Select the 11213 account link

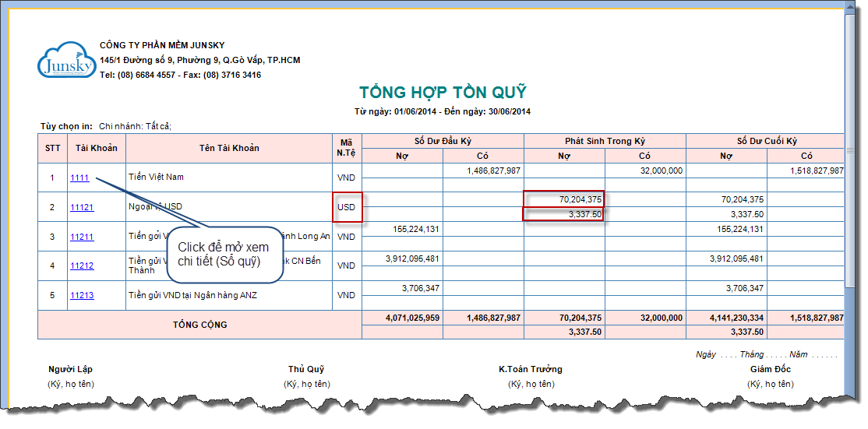point(82,296)
